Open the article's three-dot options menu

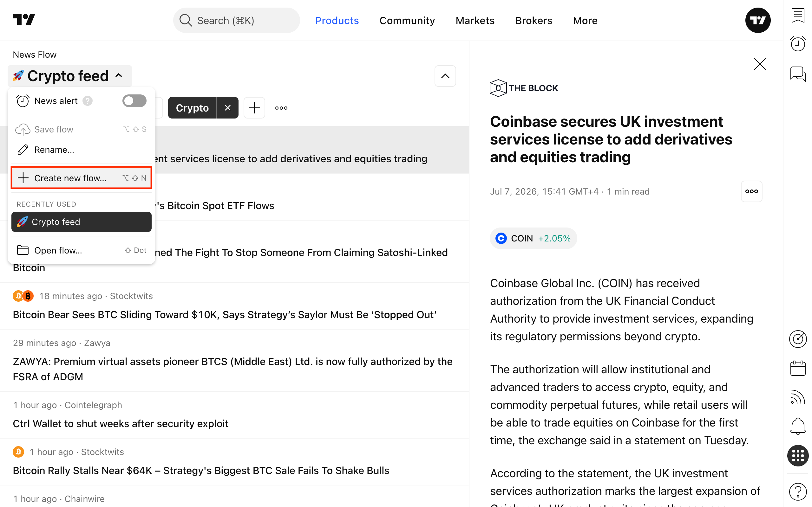point(751,191)
